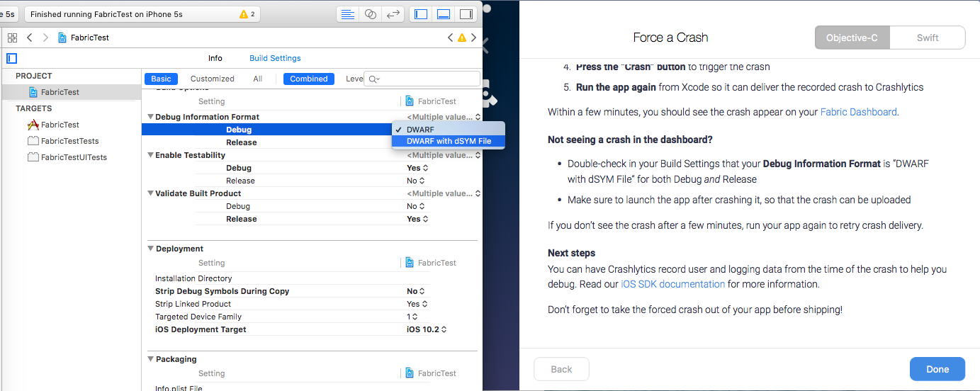Open the Fabric Dashboard link

point(858,112)
